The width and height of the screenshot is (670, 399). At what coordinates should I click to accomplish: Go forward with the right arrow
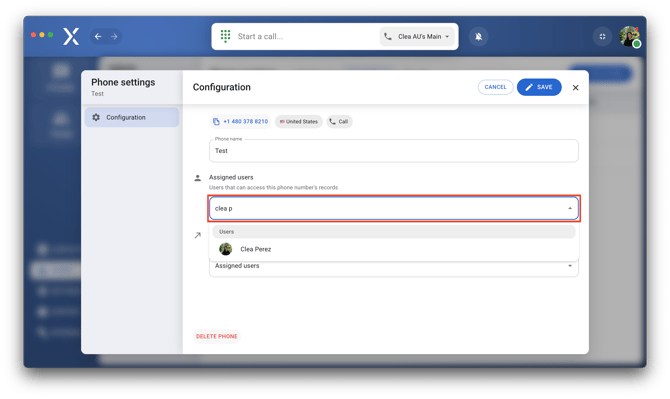tap(114, 37)
